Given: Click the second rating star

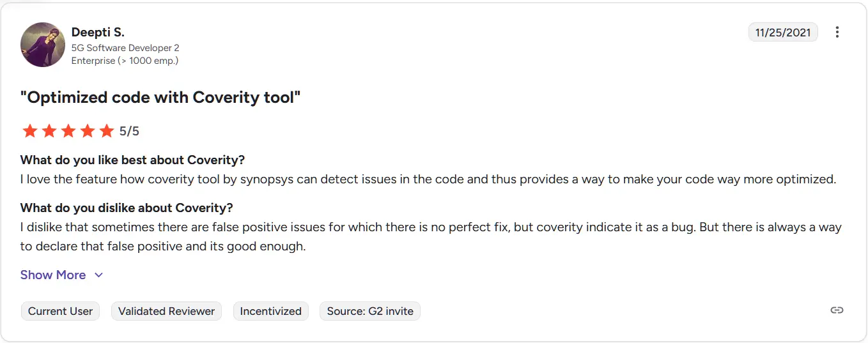Looking at the screenshot, I should coord(49,132).
